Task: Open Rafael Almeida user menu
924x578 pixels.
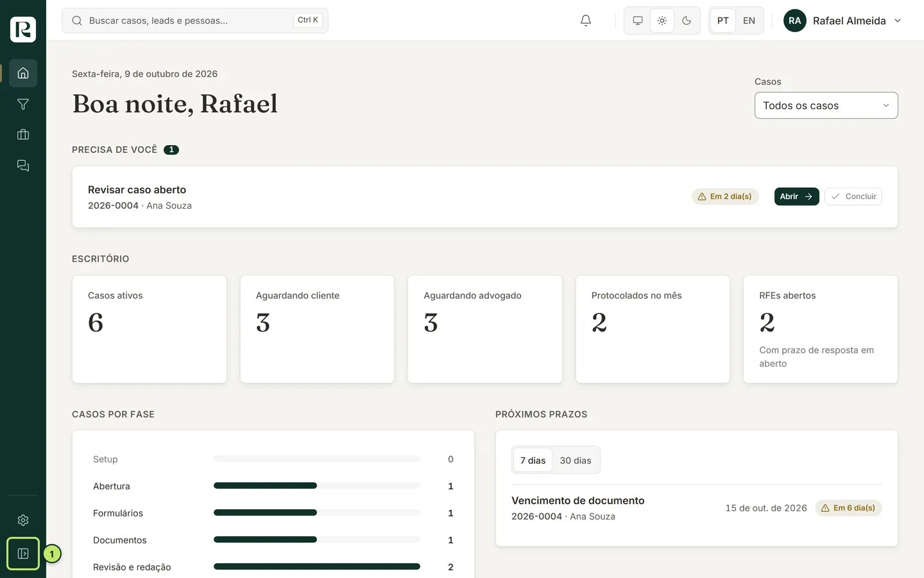Action: 843,21
